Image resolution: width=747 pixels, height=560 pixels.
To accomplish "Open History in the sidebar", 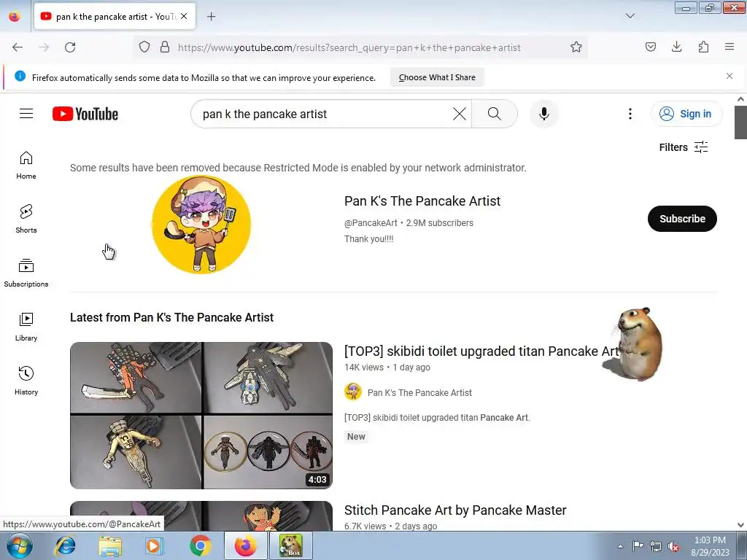I will pos(26,381).
